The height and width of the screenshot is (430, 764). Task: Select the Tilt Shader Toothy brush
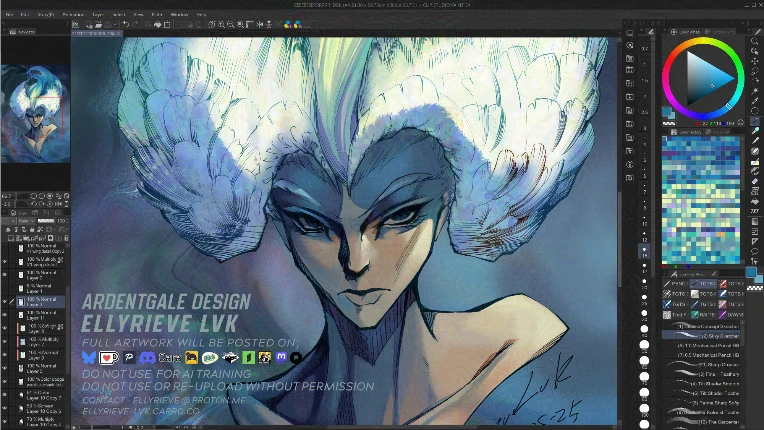(x=701, y=393)
